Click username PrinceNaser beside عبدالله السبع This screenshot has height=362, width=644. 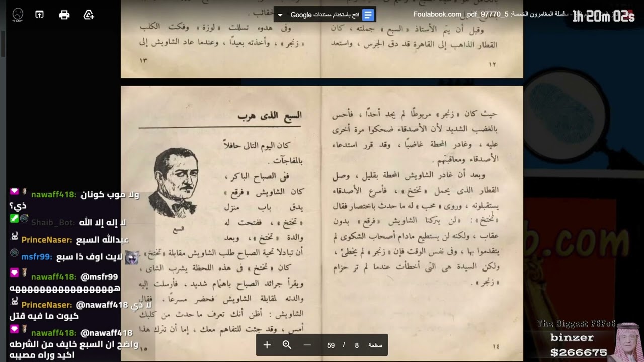point(47,240)
